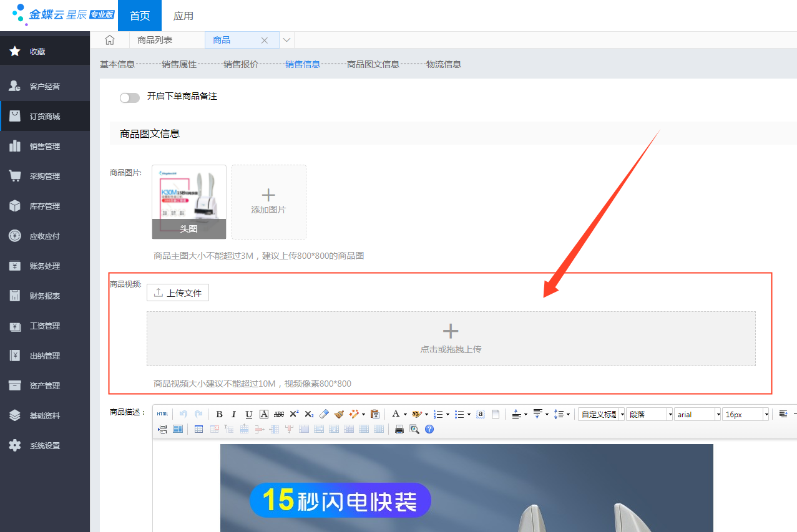Click the insert table icon
This screenshot has width=797, height=532.
point(198,429)
